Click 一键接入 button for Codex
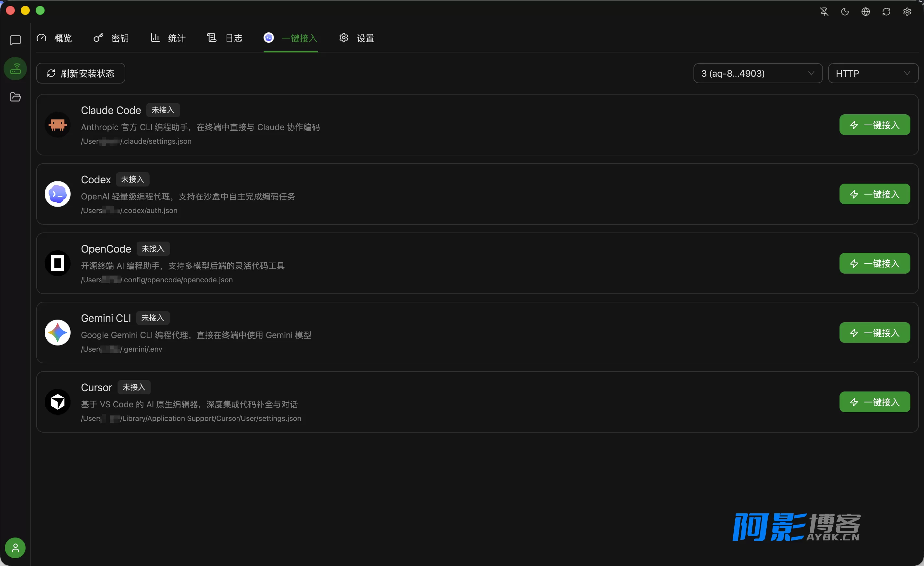This screenshot has width=924, height=566. pyautogui.click(x=874, y=194)
